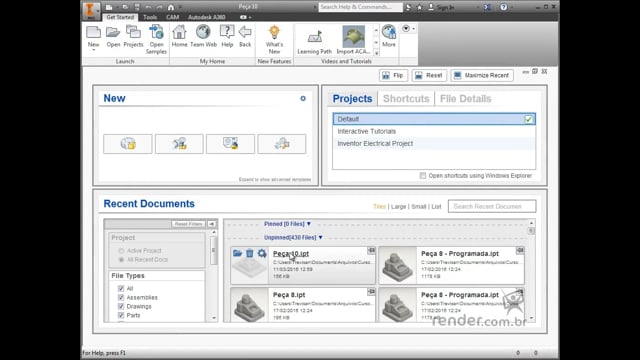This screenshot has width=640, height=360.
Task: Open the Inventor application menu button
Action: pyautogui.click(x=91, y=10)
